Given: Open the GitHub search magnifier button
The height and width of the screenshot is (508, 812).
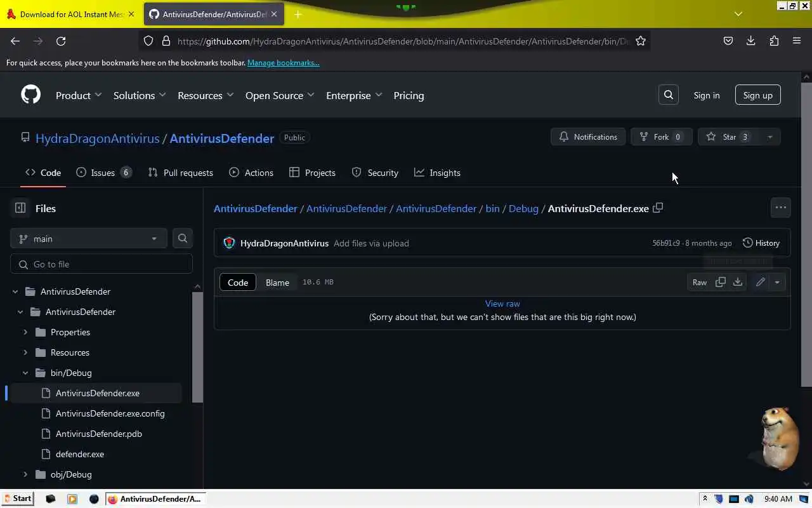Looking at the screenshot, I should [669, 95].
